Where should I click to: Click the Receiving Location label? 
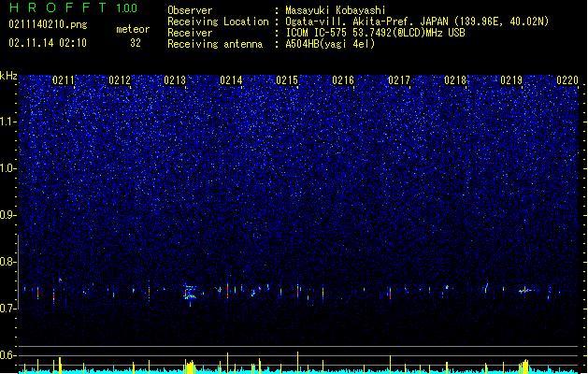(x=218, y=22)
